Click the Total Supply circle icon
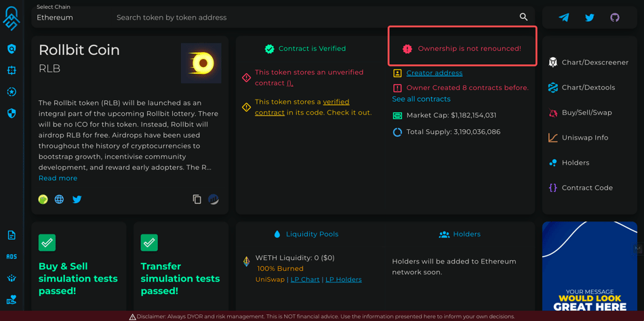Image resolution: width=644 pixels, height=321 pixels. tap(397, 132)
